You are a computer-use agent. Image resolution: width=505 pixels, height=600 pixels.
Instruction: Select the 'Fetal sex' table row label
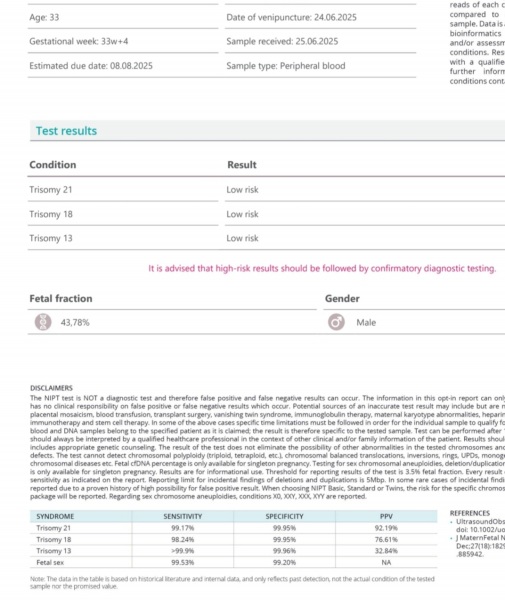[x=50, y=562]
